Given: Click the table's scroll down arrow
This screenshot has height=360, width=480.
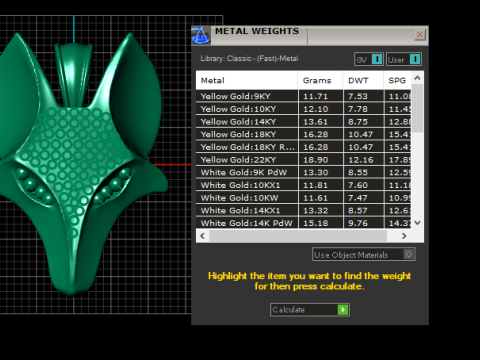Looking at the screenshot, I should click(x=417, y=223).
